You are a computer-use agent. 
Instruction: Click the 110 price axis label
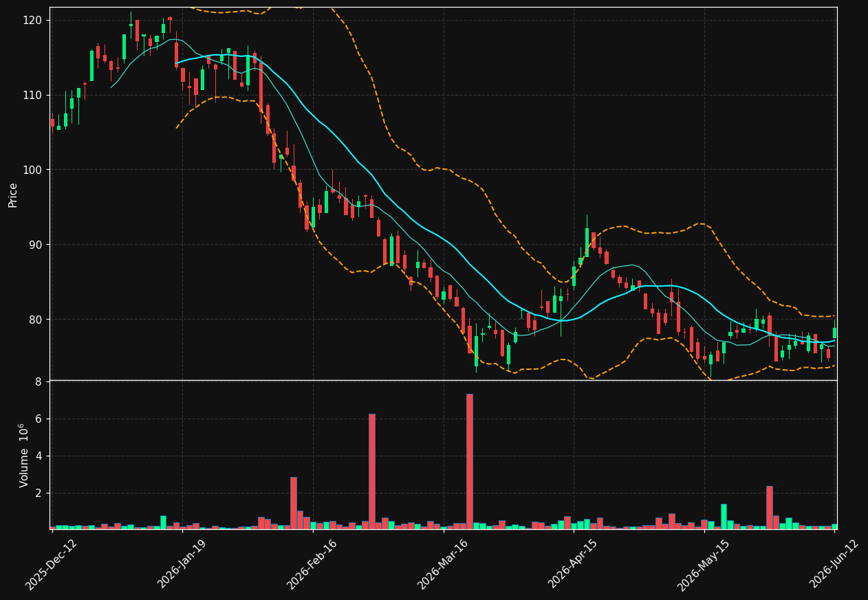34,95
